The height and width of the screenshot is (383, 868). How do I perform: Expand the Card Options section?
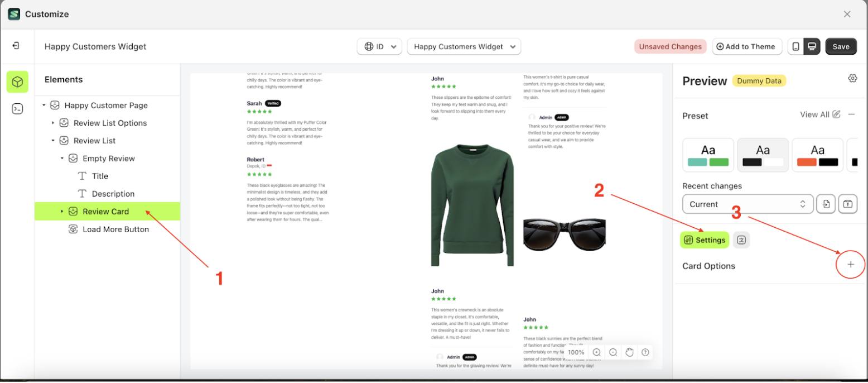(x=850, y=265)
